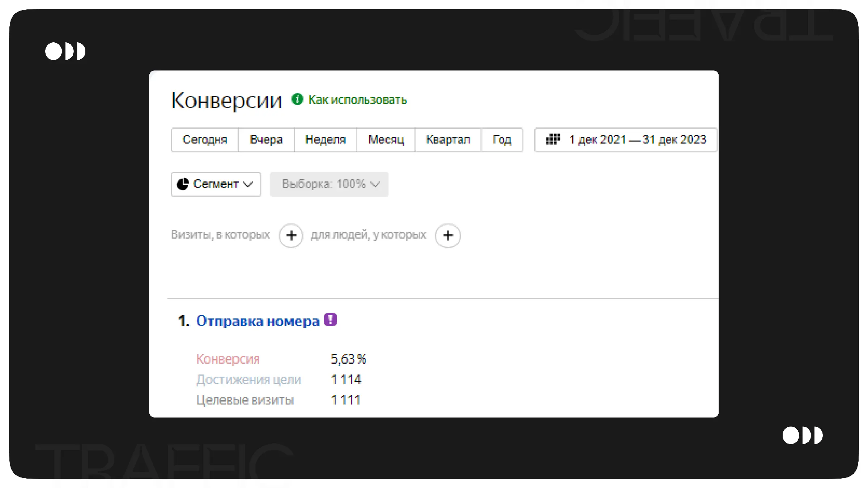868x488 pixels.
Task: Switch to the Вчера period tab
Action: (x=266, y=140)
